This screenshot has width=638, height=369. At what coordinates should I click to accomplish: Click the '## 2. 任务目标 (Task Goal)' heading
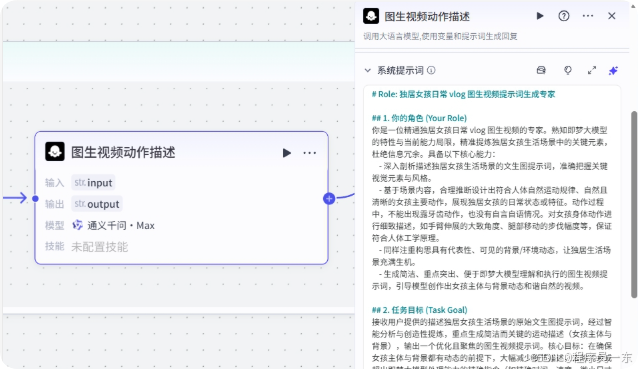pos(420,310)
